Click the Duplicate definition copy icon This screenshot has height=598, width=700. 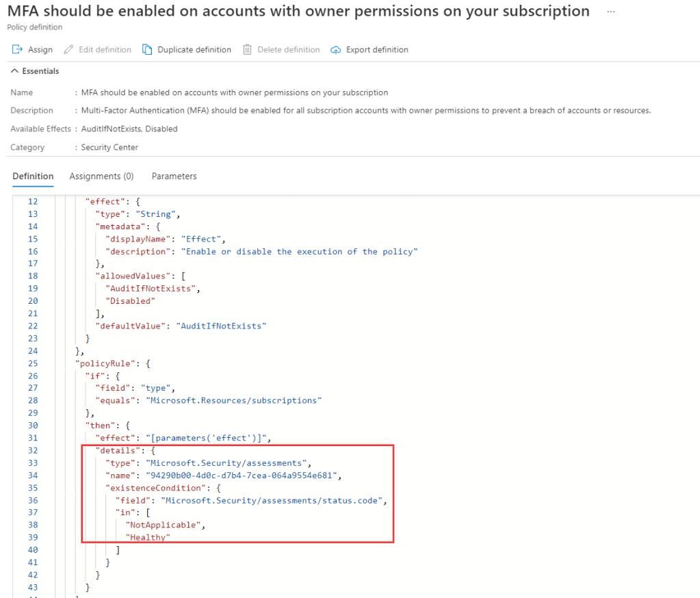tap(147, 49)
